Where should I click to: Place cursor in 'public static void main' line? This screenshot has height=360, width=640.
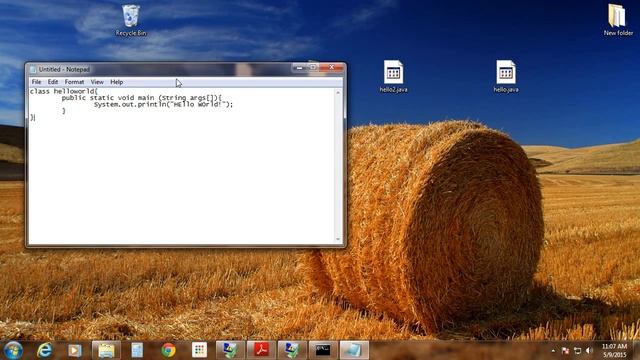pos(142,98)
